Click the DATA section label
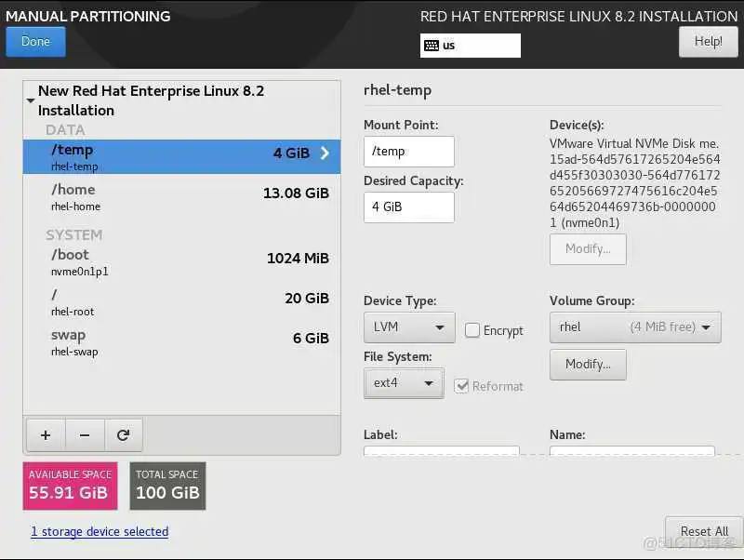The width and height of the screenshot is (744, 560). click(x=65, y=130)
